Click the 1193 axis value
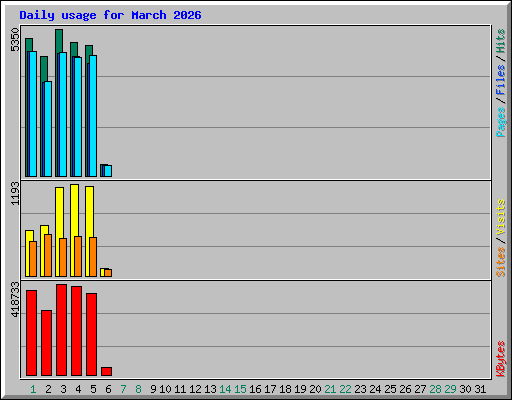 pyautogui.click(x=15, y=193)
